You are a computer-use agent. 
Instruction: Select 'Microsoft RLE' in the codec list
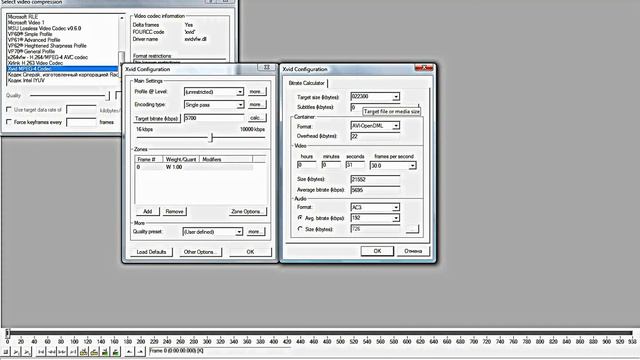click(23, 17)
